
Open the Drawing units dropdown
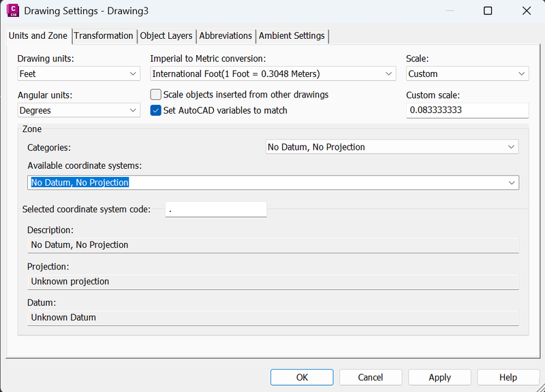click(x=78, y=73)
